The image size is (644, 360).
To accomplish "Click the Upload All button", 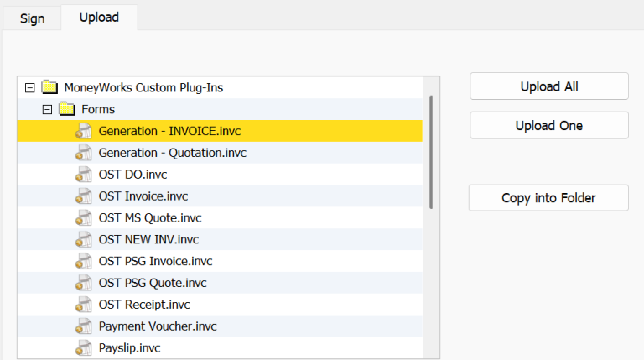I will click(x=549, y=86).
